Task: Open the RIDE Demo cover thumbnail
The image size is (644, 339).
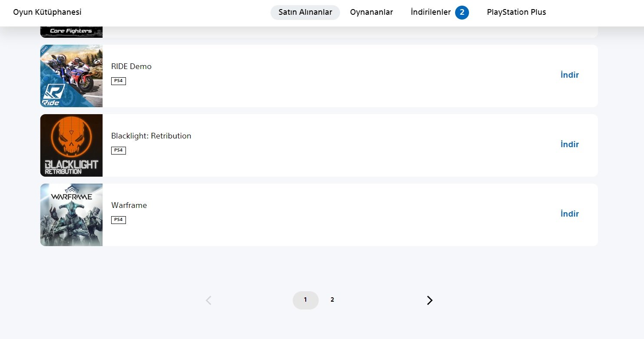Action: 72,76
